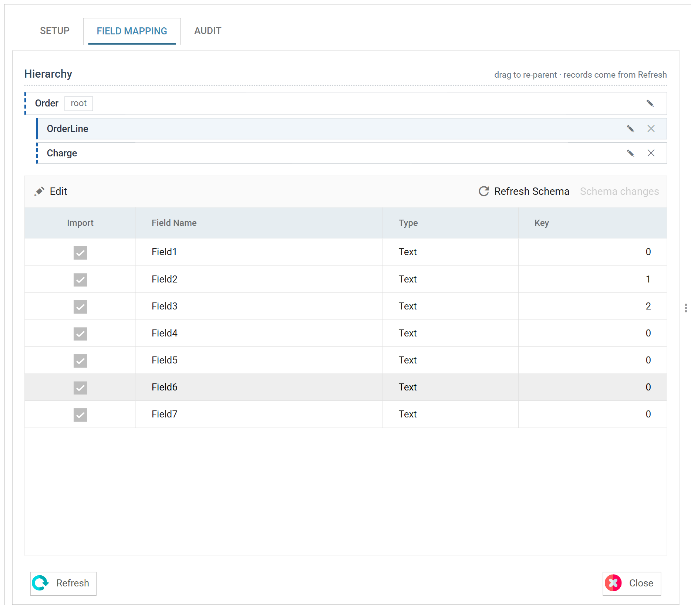Screen dimensions: 691x616
Task: Edit the OrderLine record pencil icon
Action: (x=630, y=129)
